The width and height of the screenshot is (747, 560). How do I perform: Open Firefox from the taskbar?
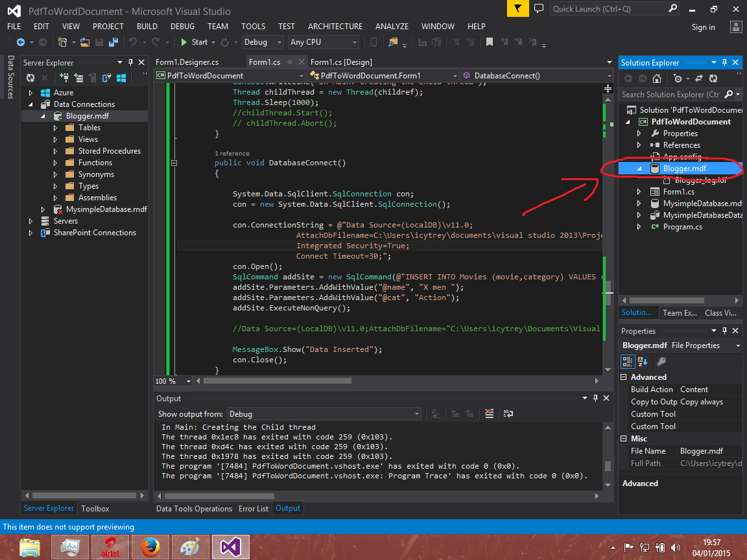click(150, 547)
